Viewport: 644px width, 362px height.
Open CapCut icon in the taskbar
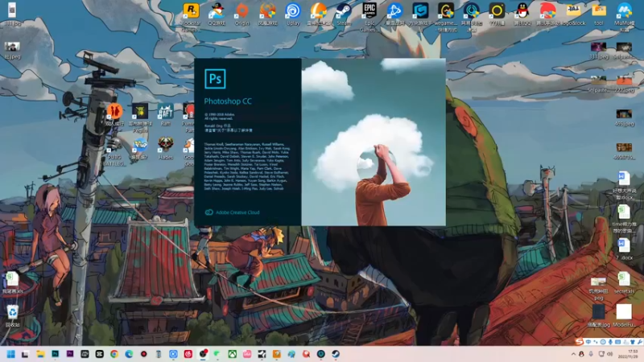click(x=99, y=354)
